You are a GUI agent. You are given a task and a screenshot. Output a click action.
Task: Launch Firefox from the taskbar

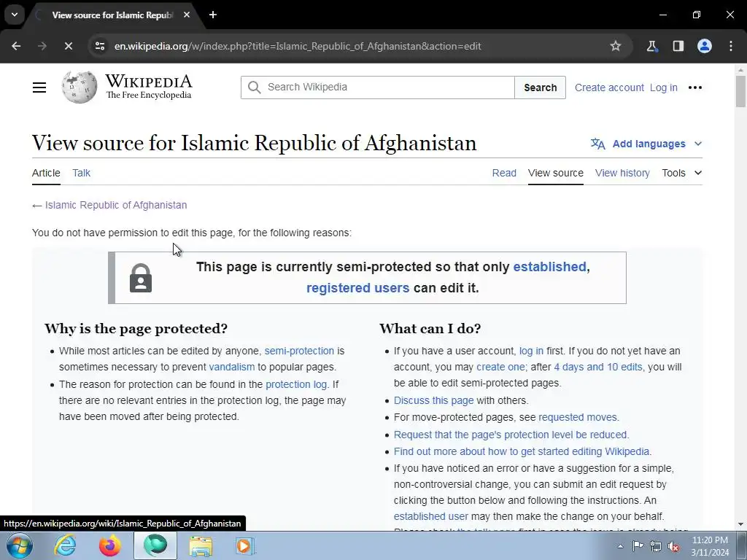click(109, 545)
